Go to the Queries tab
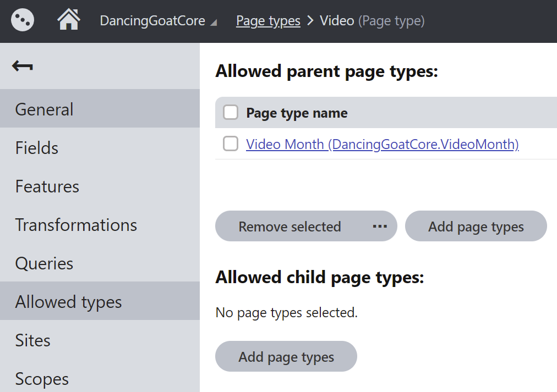 click(100, 263)
